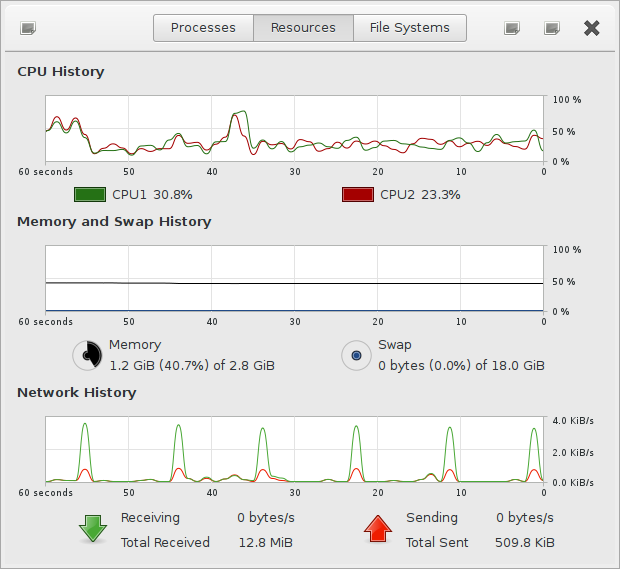Close the System Monitor window
Image resolution: width=620 pixels, height=569 pixels.
click(592, 28)
